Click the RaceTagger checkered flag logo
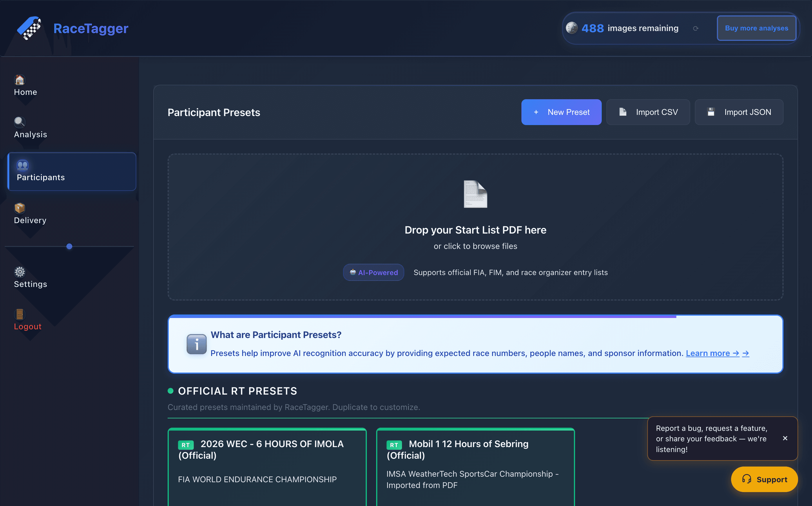The width and height of the screenshot is (812, 506). click(x=29, y=28)
